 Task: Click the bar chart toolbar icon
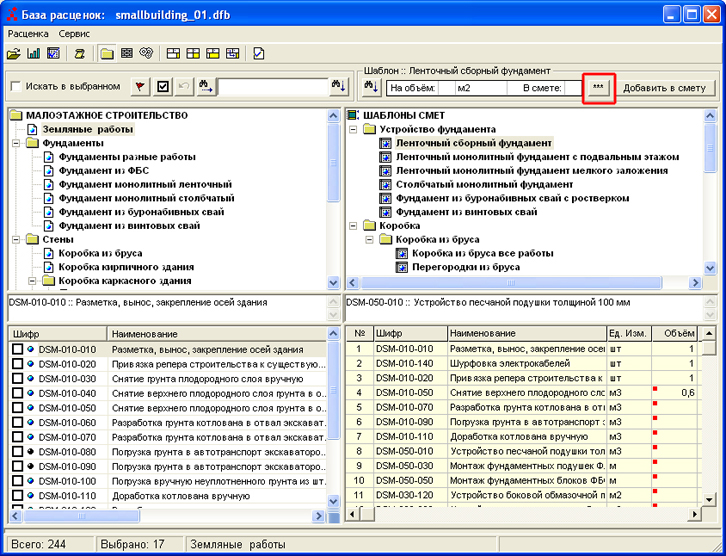coord(34,53)
